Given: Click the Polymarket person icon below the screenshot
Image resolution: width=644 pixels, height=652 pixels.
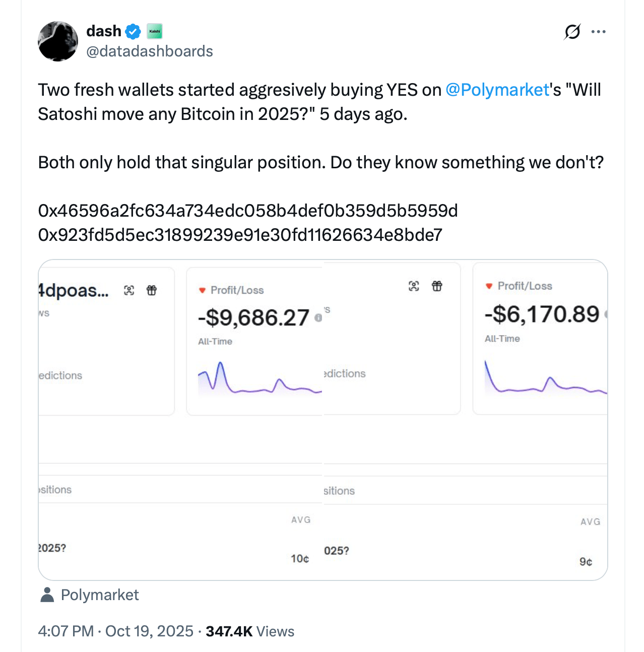Looking at the screenshot, I should coord(47,595).
